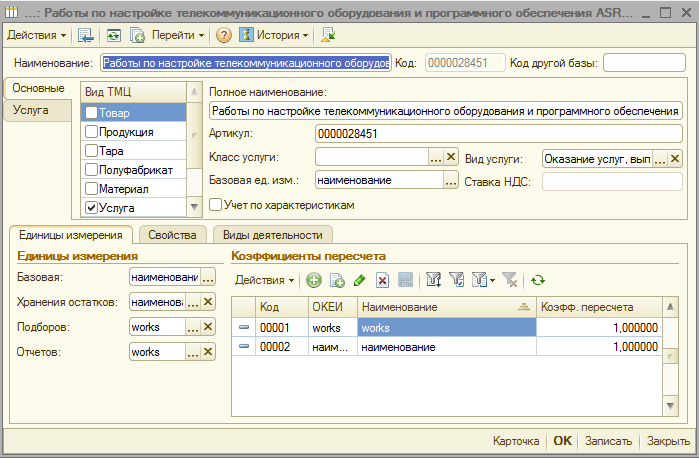Click the reread icon in top toolbar
699x458 pixels.
113,35
